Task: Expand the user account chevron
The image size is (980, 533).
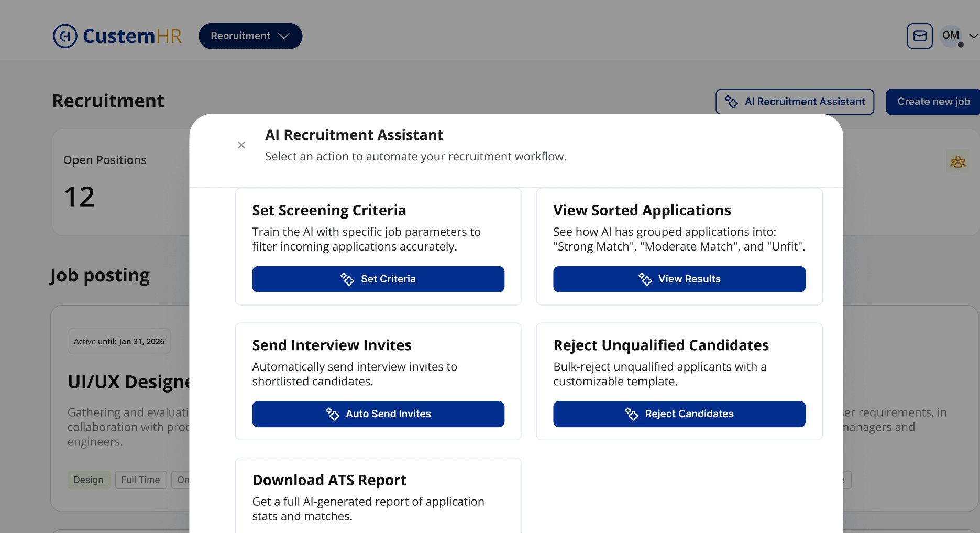Action: [x=973, y=36]
